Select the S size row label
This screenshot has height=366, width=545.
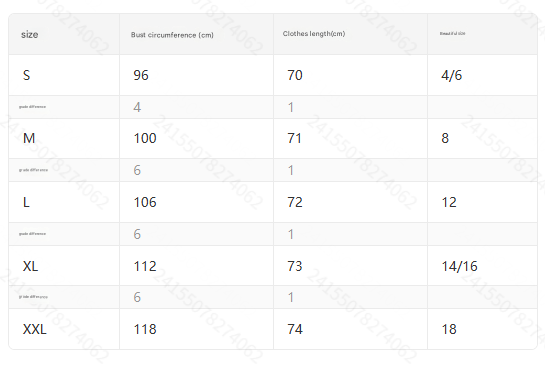point(26,75)
